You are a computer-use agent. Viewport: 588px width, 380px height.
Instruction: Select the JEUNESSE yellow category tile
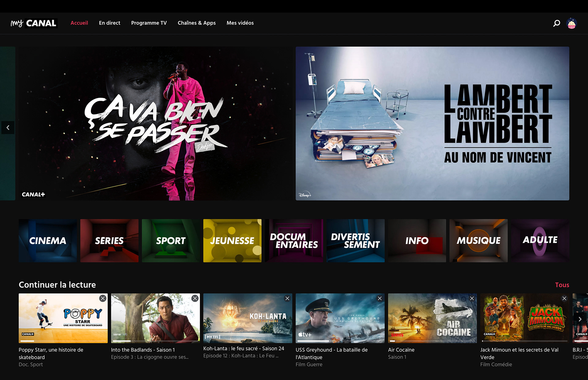(x=232, y=241)
